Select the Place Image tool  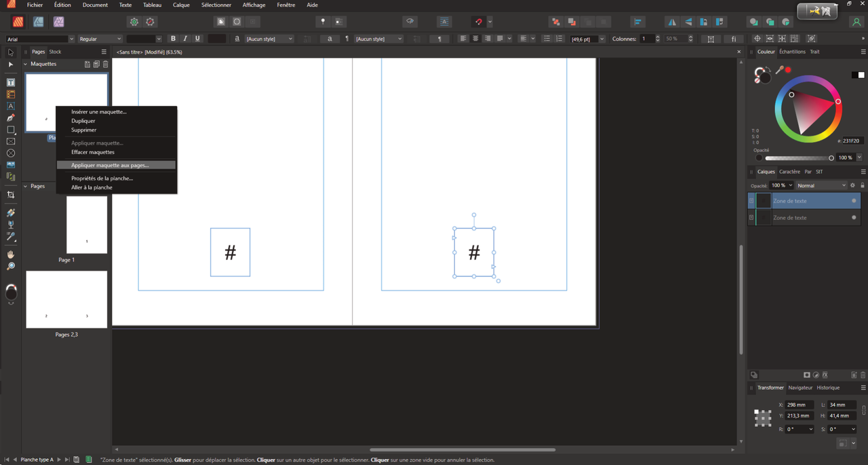click(x=11, y=165)
